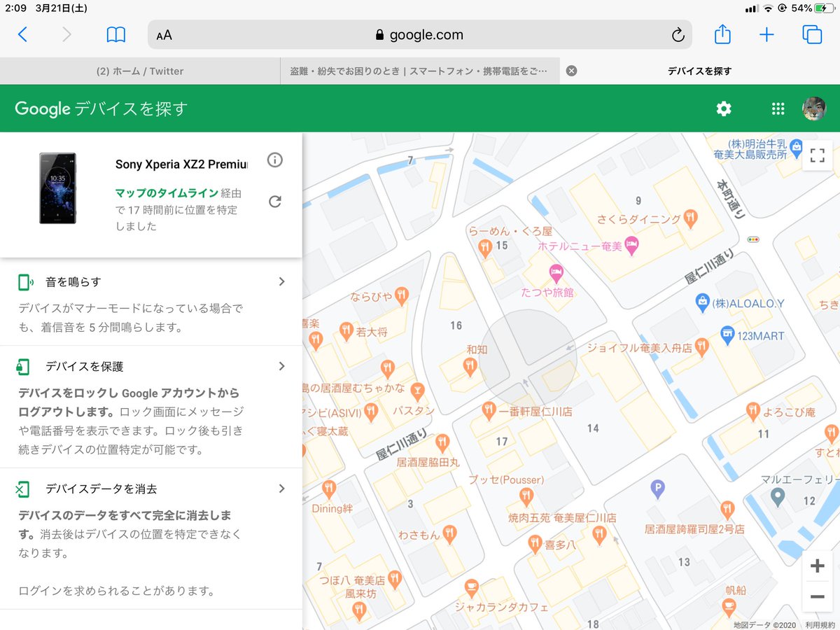Expand the 音を鳴らす chevron

282,281
